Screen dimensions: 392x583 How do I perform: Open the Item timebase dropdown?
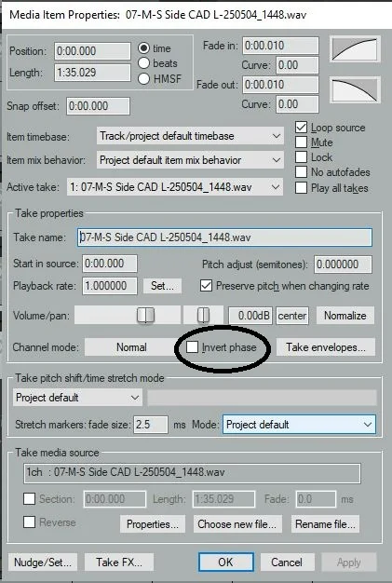(x=190, y=136)
